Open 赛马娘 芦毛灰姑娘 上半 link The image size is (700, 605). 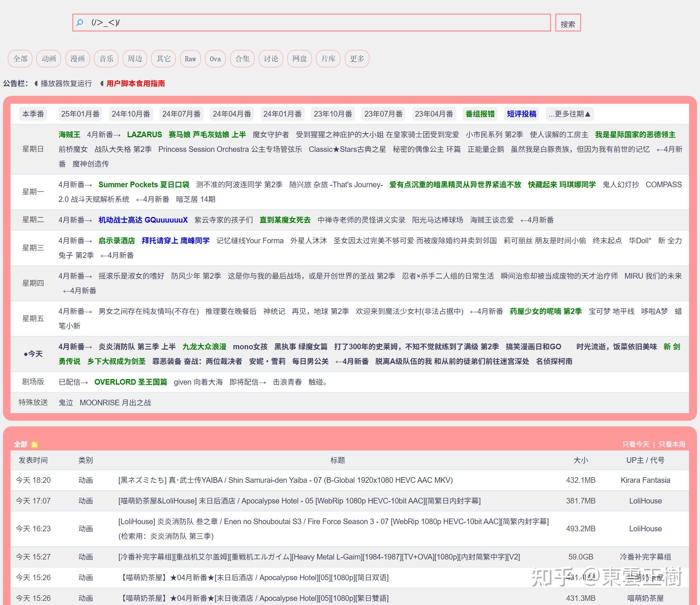[207, 135]
